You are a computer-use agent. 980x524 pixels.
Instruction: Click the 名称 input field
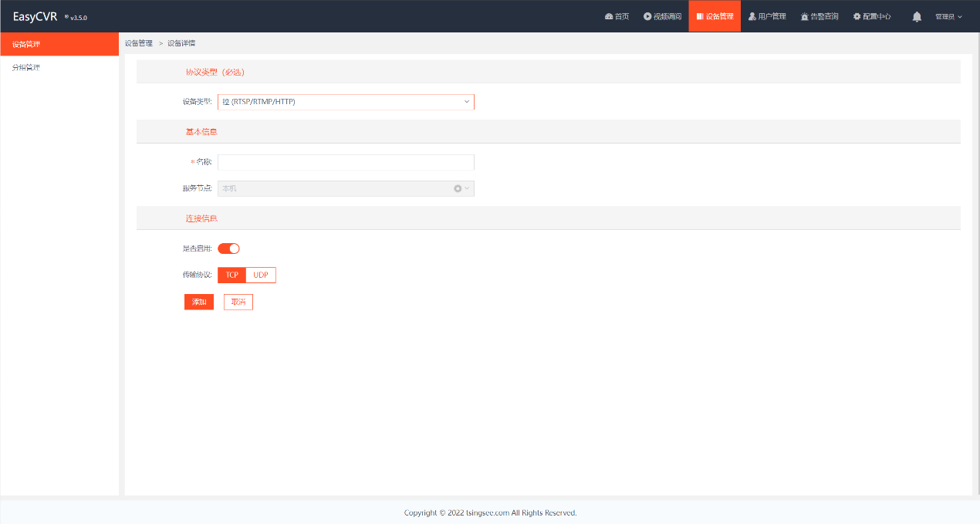pyautogui.click(x=346, y=162)
